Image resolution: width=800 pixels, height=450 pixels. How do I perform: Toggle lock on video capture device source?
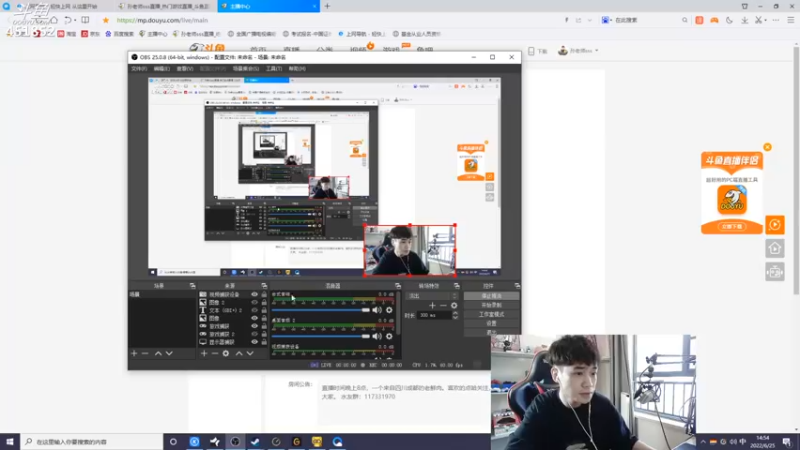264,294
